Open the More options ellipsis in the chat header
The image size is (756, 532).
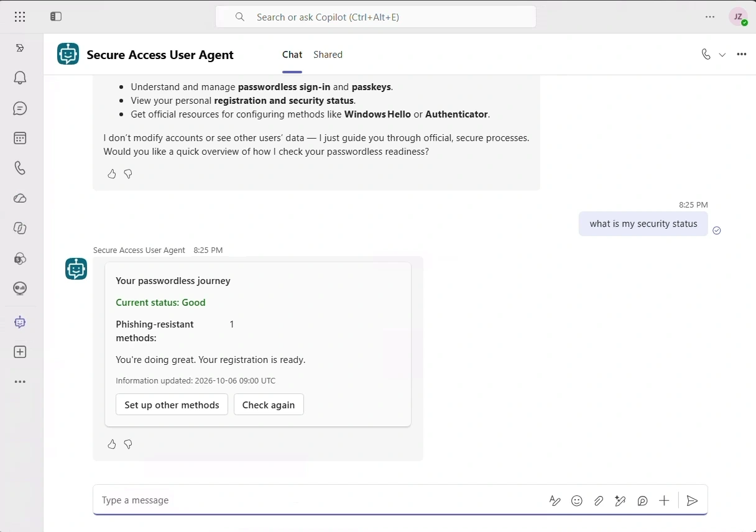(x=741, y=54)
